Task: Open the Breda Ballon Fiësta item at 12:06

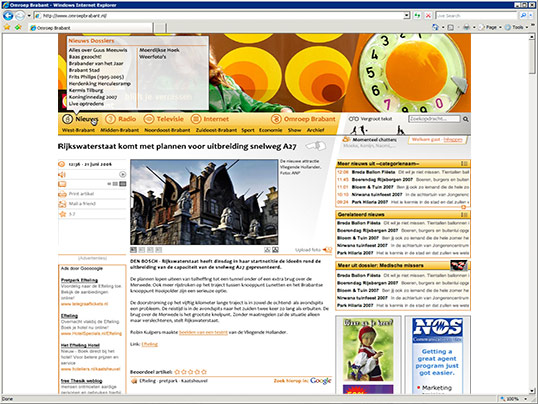Action: 403,172
